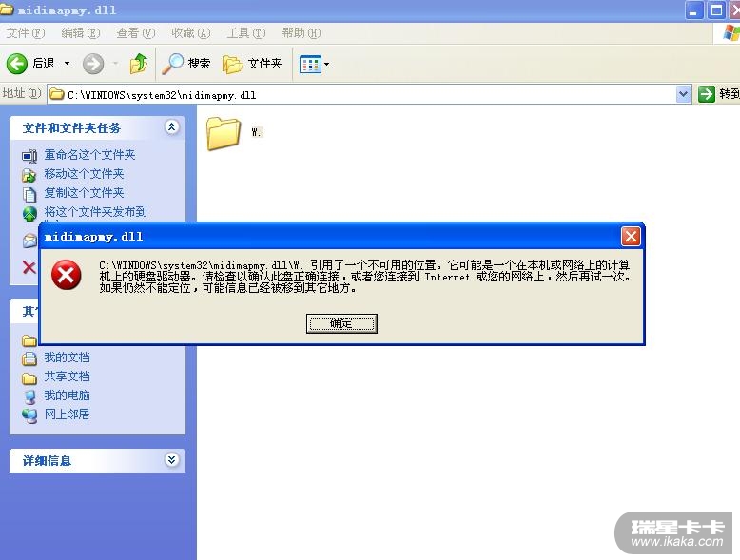The width and height of the screenshot is (740, 560).
Task: Select the W. folder icon
Action: [224, 133]
